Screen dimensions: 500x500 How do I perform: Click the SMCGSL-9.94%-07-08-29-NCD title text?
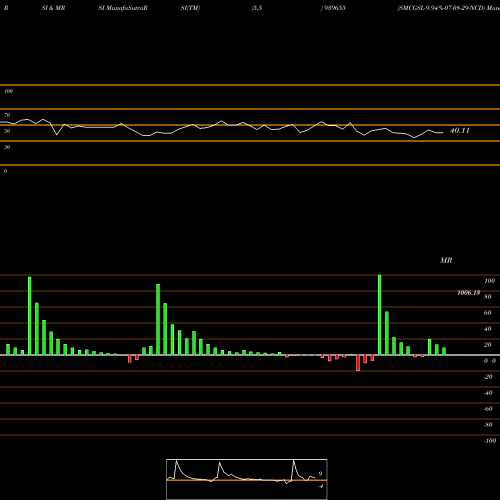pyautogui.click(x=441, y=8)
